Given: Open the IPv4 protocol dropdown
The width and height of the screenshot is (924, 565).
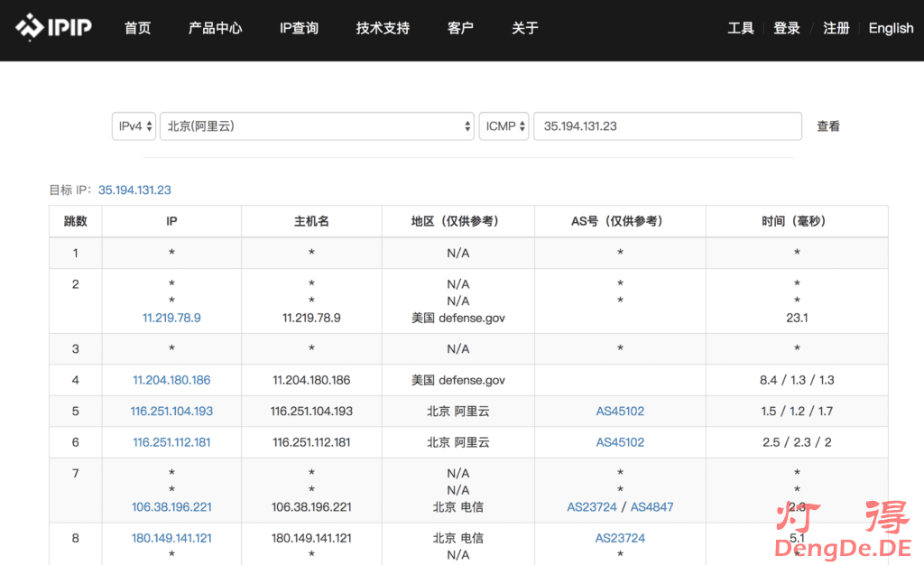Looking at the screenshot, I should click(x=134, y=126).
